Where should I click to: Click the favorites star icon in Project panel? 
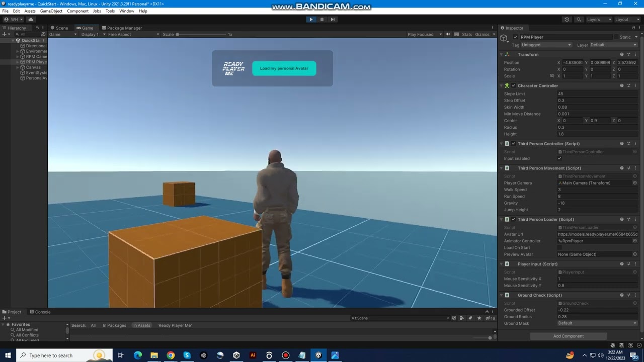pyautogui.click(x=478, y=318)
